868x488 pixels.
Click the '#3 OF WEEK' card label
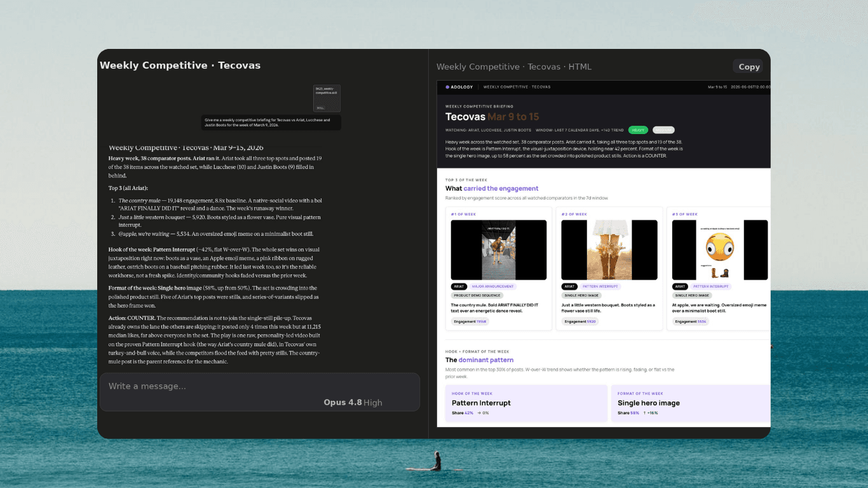(x=685, y=214)
